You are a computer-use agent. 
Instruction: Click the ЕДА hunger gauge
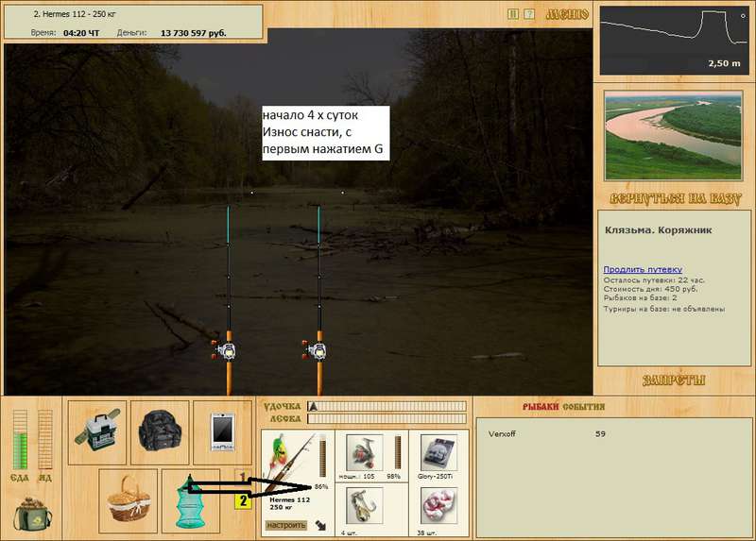click(x=20, y=439)
